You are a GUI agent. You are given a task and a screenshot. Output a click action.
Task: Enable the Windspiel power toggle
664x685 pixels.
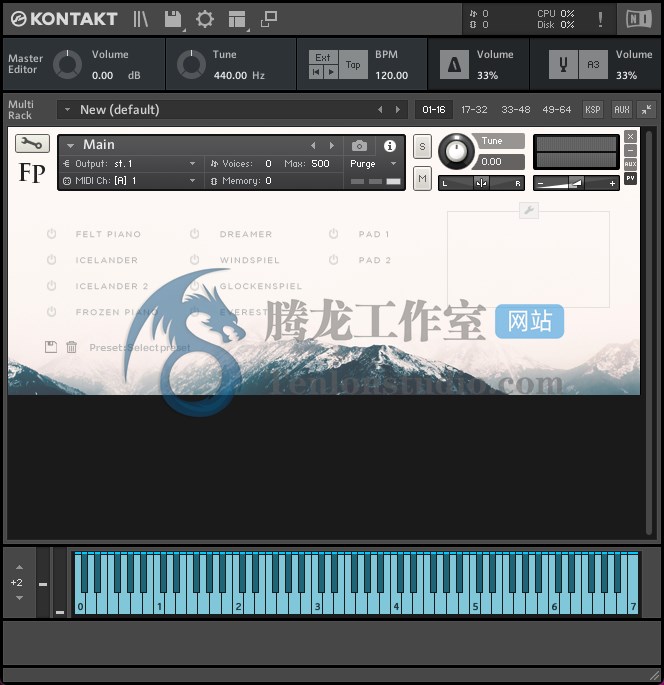(x=195, y=260)
